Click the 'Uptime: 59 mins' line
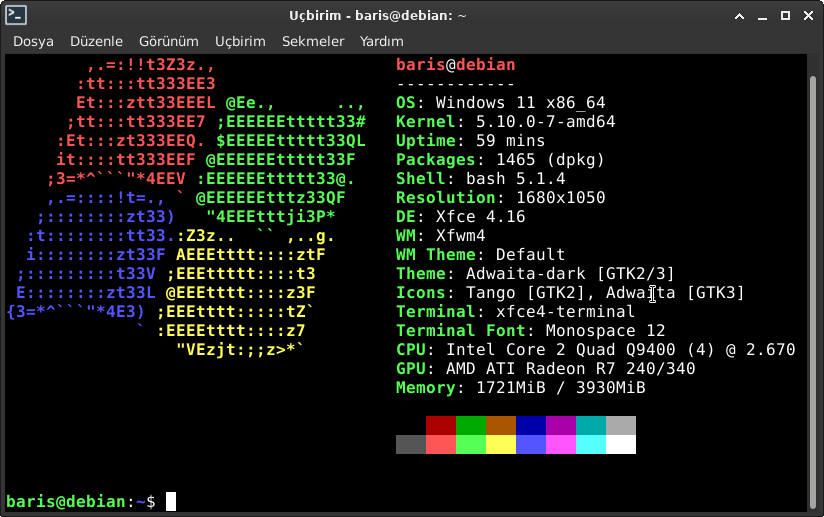Screen dimensions: 824x517 tap(471, 140)
